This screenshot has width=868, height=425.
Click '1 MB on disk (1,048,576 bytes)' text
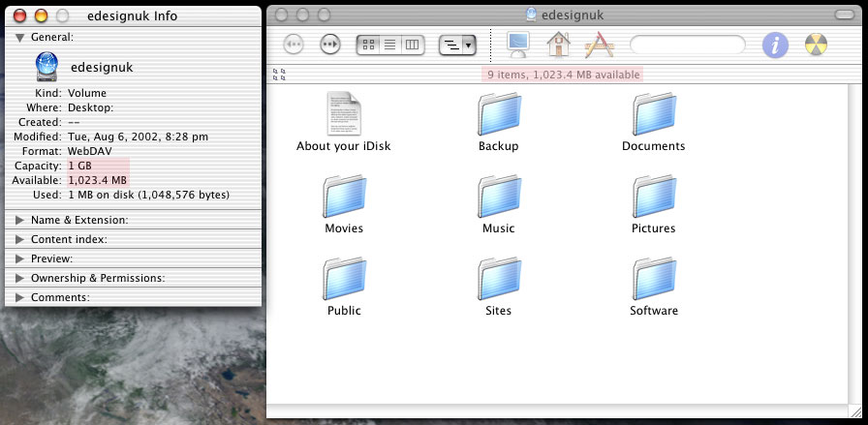148,195
